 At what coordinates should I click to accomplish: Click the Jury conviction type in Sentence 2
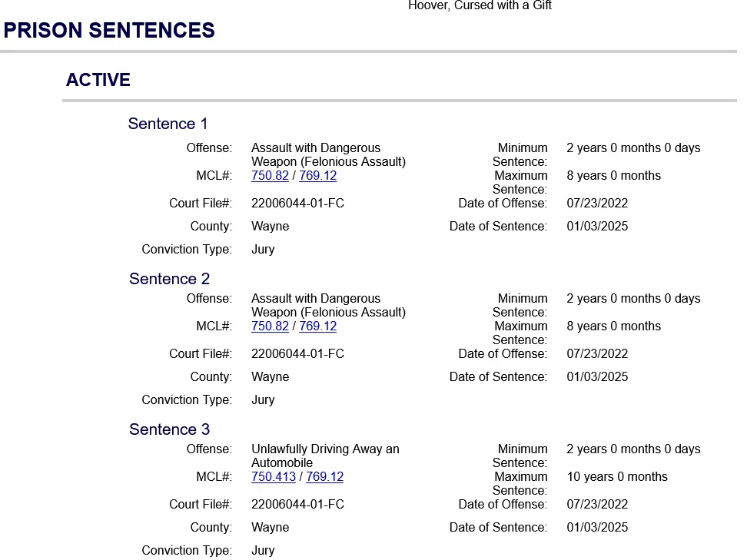(263, 400)
